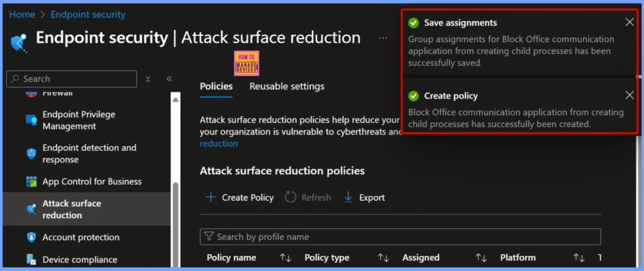Collapse the sidebar with double chevron

tap(169, 79)
